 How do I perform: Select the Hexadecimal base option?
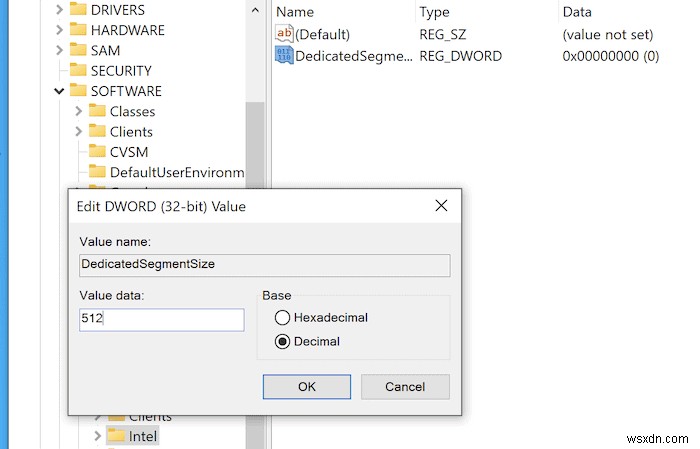(x=282, y=318)
